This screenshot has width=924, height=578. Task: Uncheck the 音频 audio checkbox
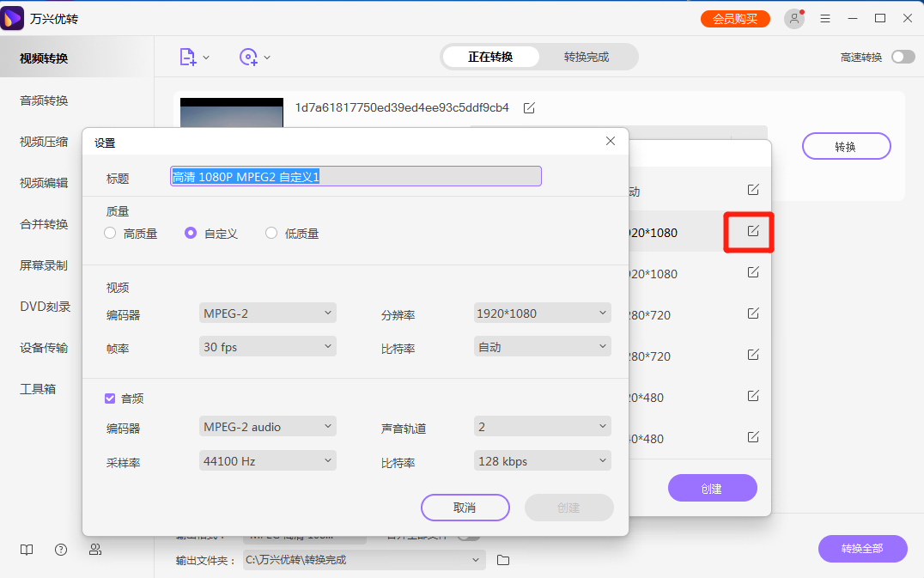coord(110,398)
